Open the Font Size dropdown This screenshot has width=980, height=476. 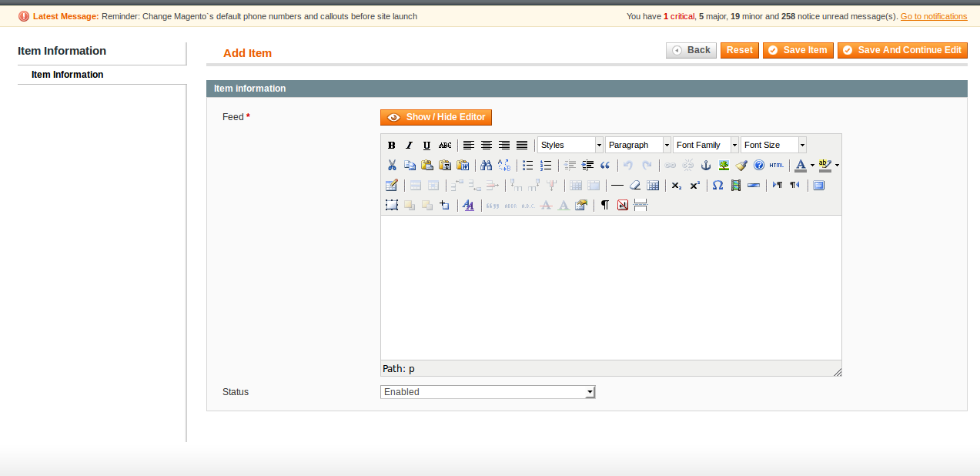tap(774, 145)
